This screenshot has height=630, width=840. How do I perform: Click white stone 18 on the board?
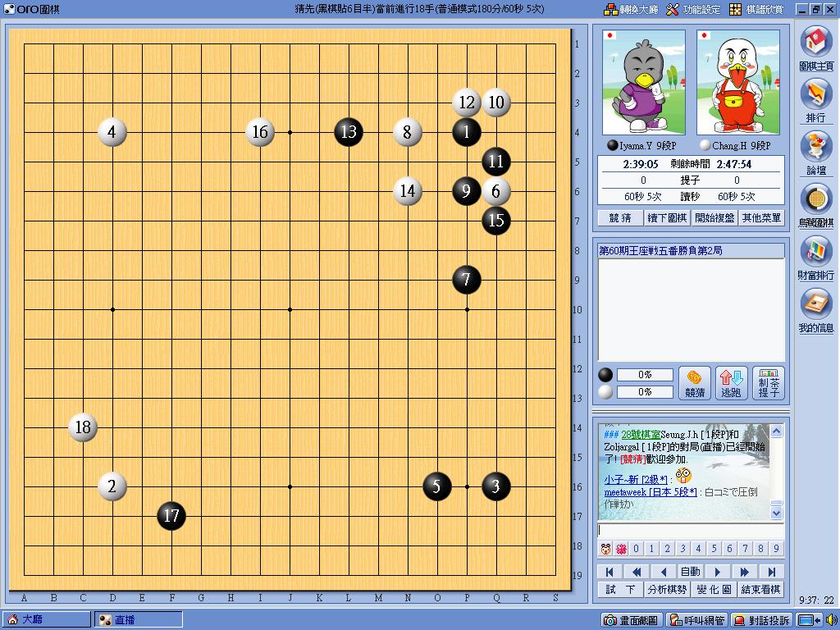83,427
